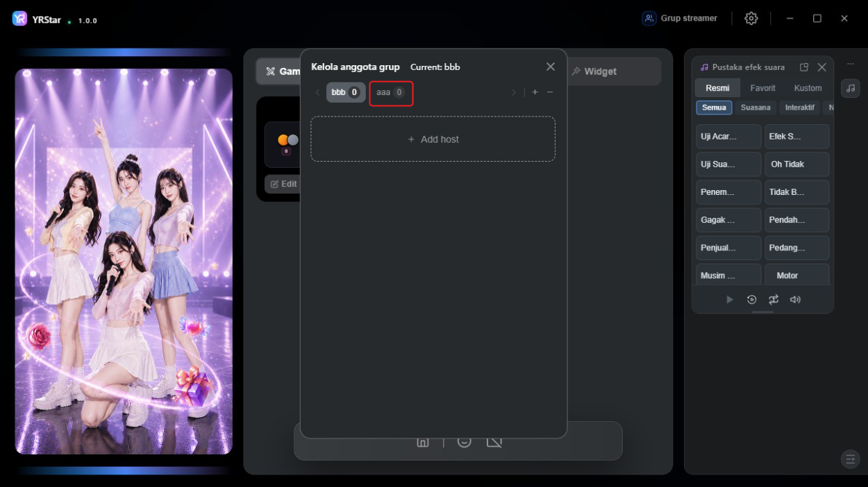Filter sound effects by Interaktif
The height and width of the screenshot is (487, 868).
[x=800, y=108]
